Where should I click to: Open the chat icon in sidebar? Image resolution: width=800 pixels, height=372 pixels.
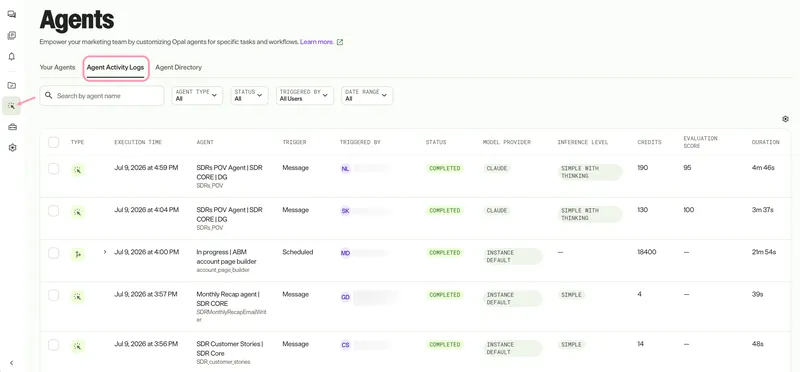click(x=11, y=14)
